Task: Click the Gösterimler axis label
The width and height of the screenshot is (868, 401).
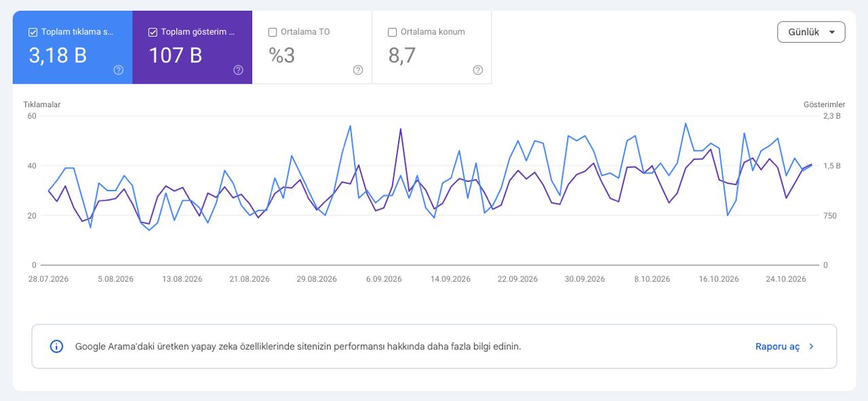Action: click(824, 104)
